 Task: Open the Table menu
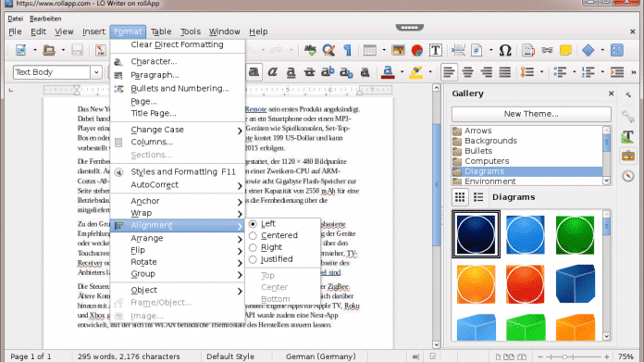click(161, 31)
